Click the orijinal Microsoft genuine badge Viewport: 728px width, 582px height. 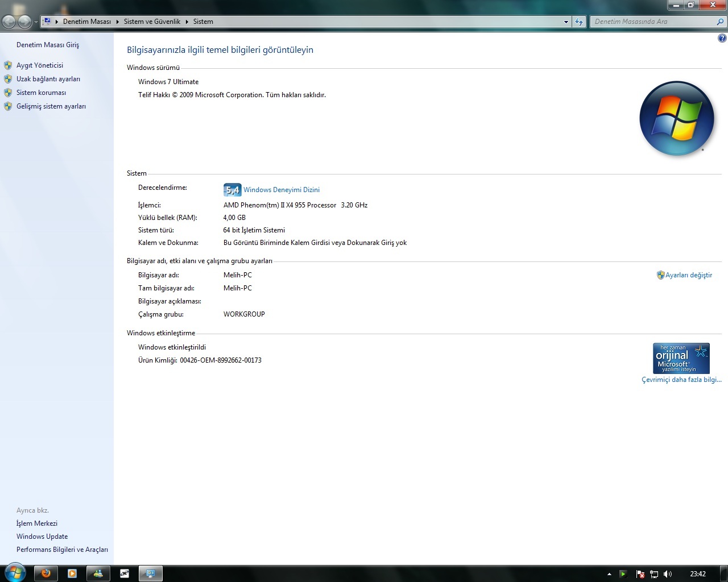point(681,358)
